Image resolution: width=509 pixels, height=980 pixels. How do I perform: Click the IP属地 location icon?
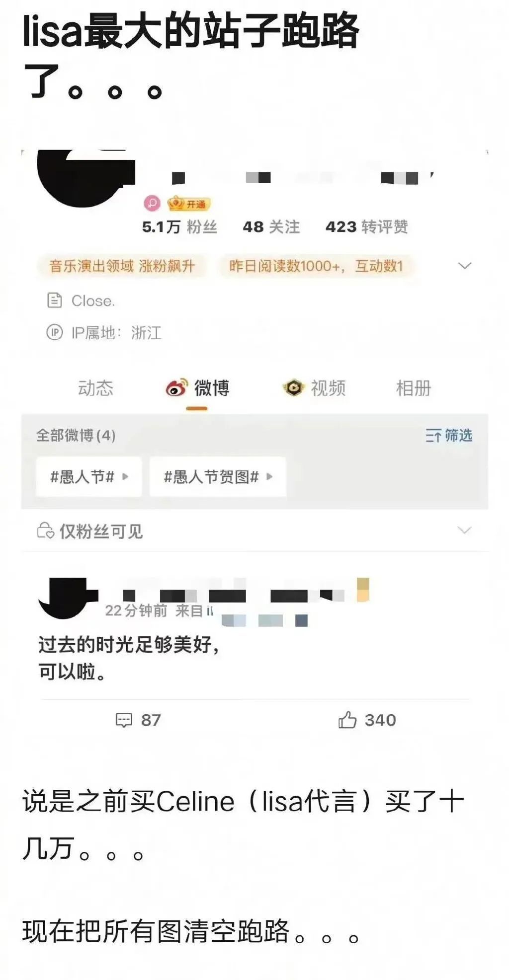(x=54, y=332)
